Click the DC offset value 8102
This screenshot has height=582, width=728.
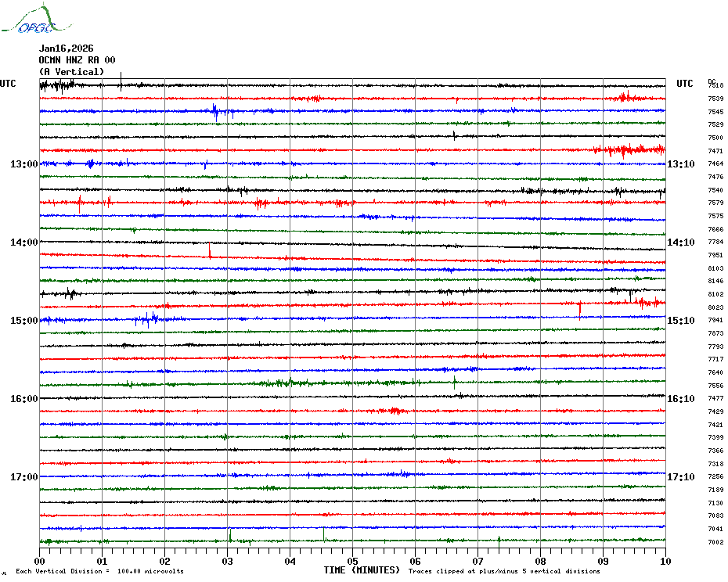(x=715, y=294)
